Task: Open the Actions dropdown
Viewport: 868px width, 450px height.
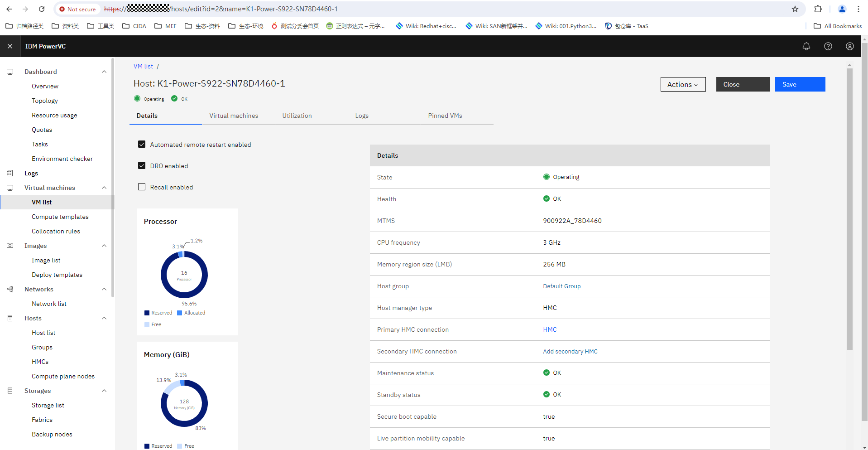Action: pyautogui.click(x=683, y=84)
